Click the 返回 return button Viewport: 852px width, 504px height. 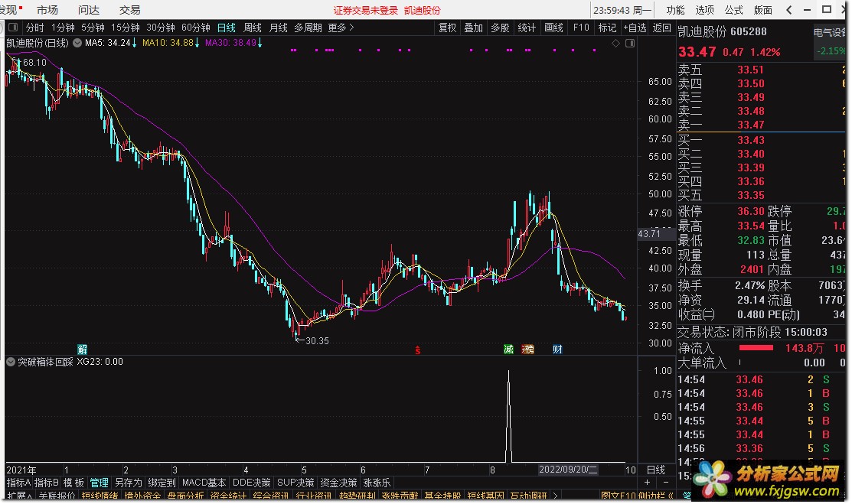662,28
